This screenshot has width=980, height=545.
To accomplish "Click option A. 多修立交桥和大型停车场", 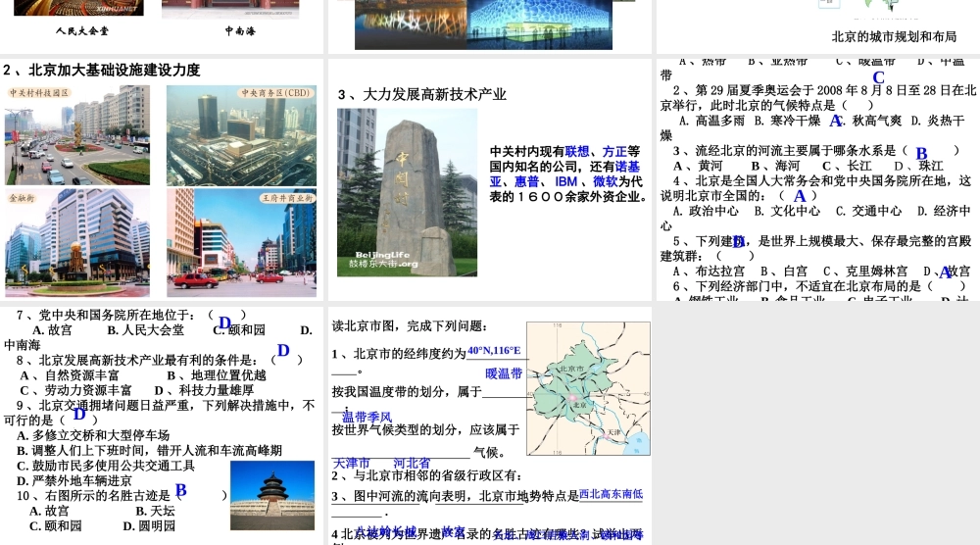I will coord(93,435).
